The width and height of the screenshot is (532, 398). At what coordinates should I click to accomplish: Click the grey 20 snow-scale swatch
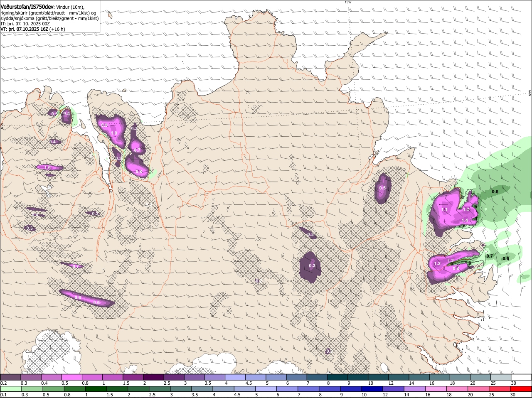coord(480,377)
